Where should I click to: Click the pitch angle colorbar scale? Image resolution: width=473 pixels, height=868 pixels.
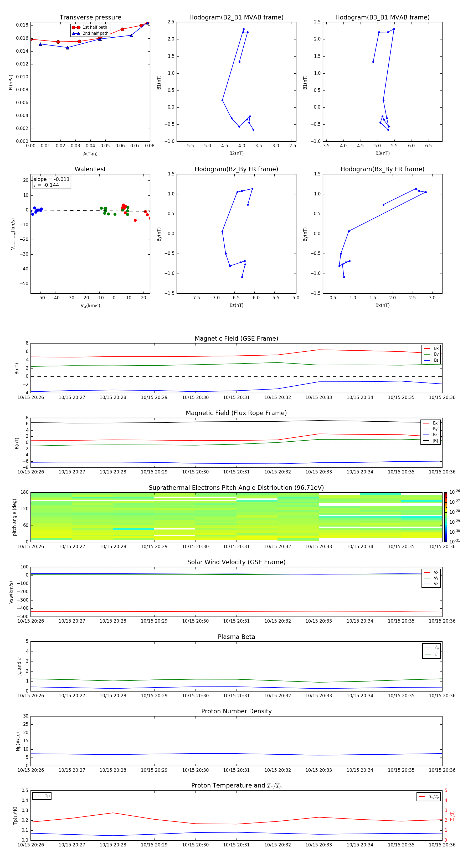tap(446, 517)
